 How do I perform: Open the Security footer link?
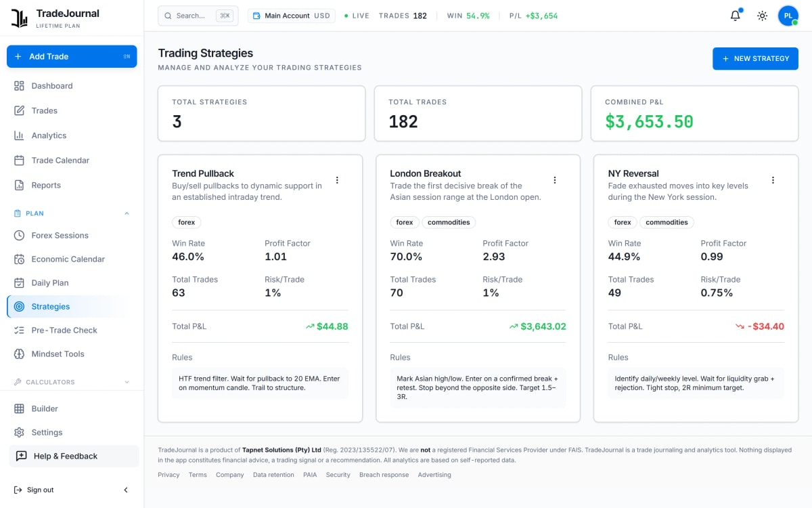tap(338, 475)
